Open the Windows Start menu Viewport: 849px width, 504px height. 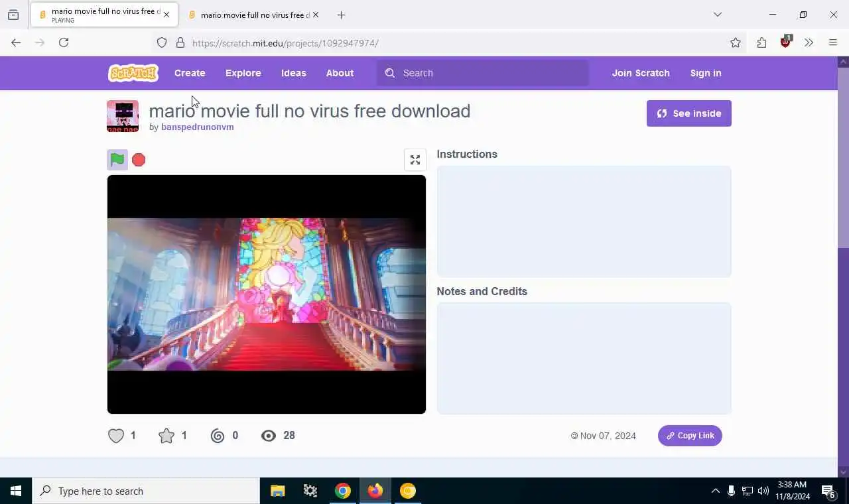16,491
